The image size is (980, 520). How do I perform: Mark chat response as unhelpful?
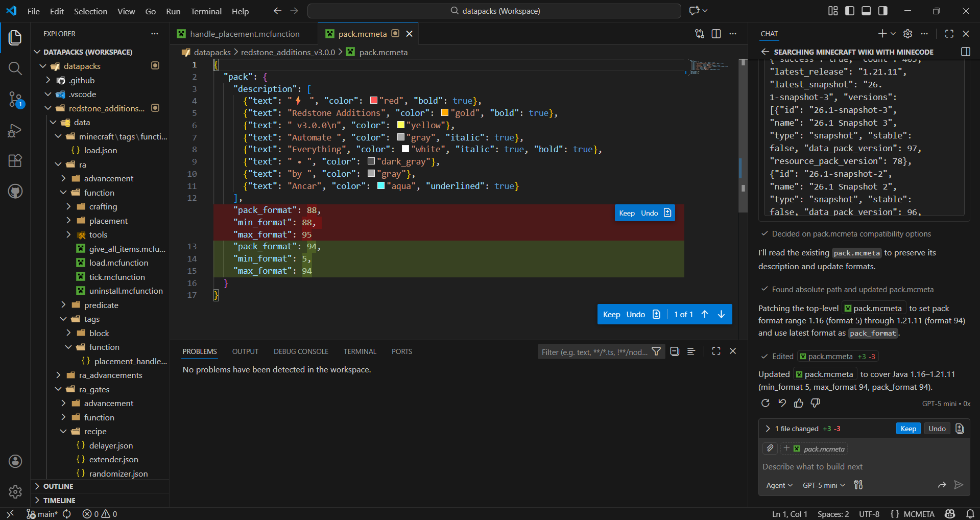[x=816, y=403]
